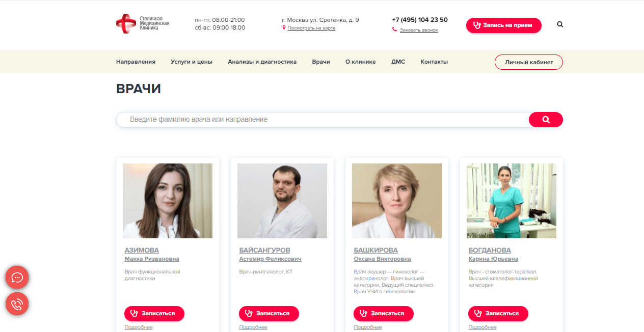Open the ДМС navigation item
Image resolution: width=644 pixels, height=332 pixels.
[x=398, y=62]
